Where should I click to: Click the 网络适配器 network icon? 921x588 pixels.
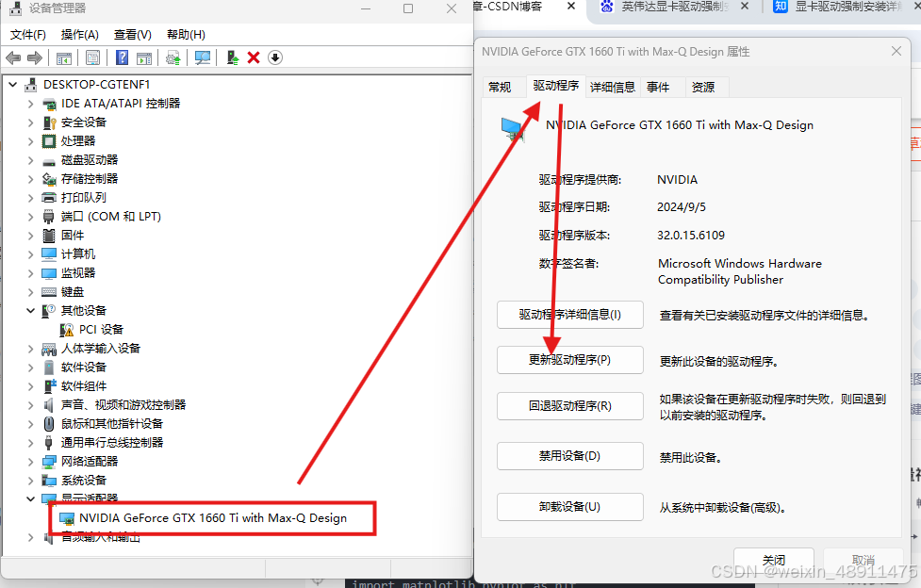pyautogui.click(x=49, y=462)
